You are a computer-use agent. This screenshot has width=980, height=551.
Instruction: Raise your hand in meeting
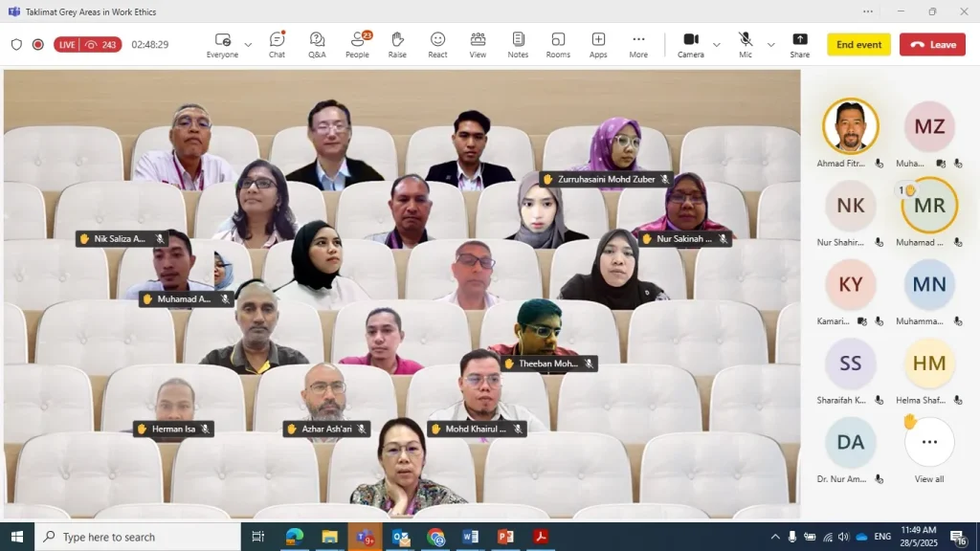click(397, 44)
